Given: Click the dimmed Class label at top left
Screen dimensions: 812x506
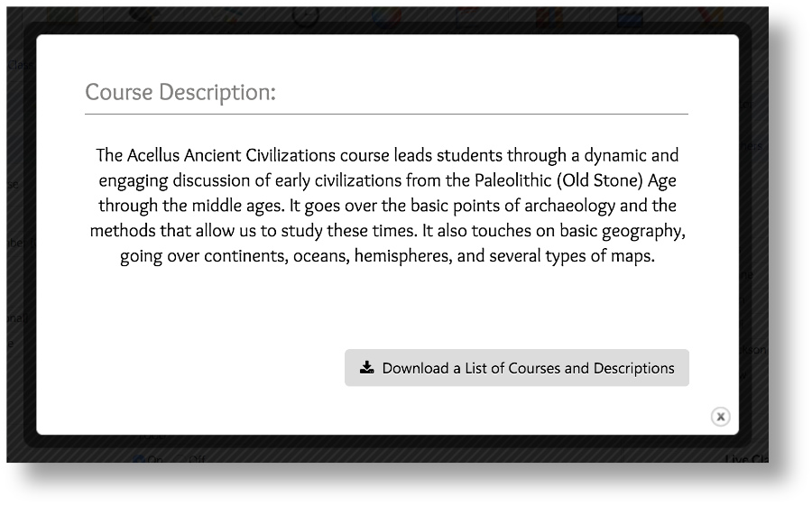Looking at the screenshot, I should (x=20, y=65).
